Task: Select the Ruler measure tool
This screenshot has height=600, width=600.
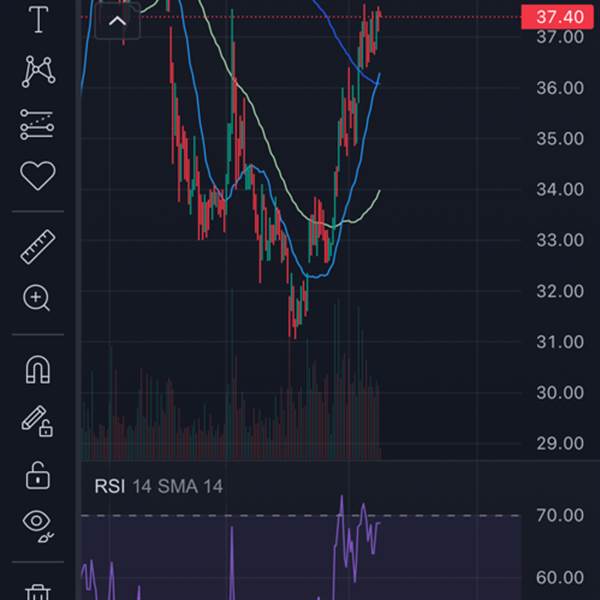Action: click(x=38, y=247)
